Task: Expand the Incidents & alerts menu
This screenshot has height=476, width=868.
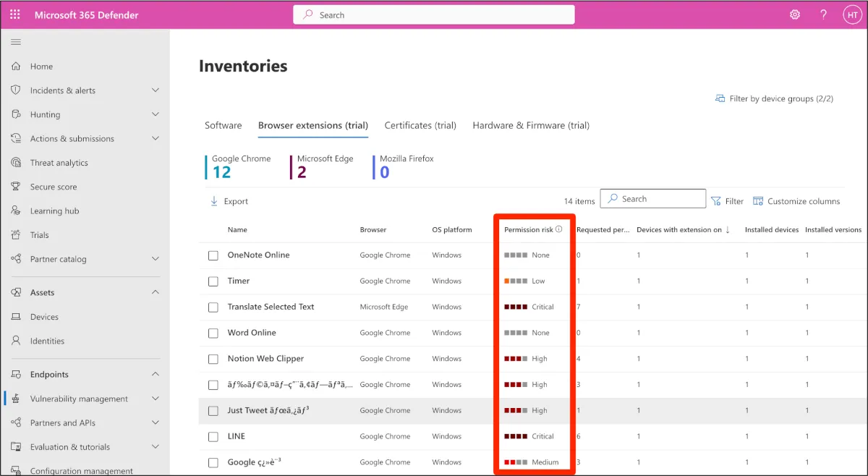Action: [156, 90]
